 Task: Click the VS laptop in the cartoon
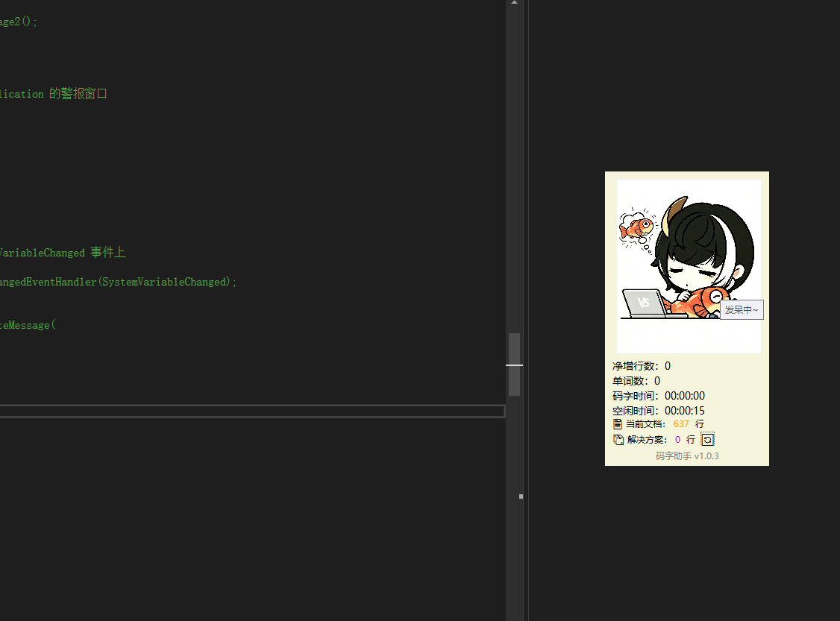645,303
